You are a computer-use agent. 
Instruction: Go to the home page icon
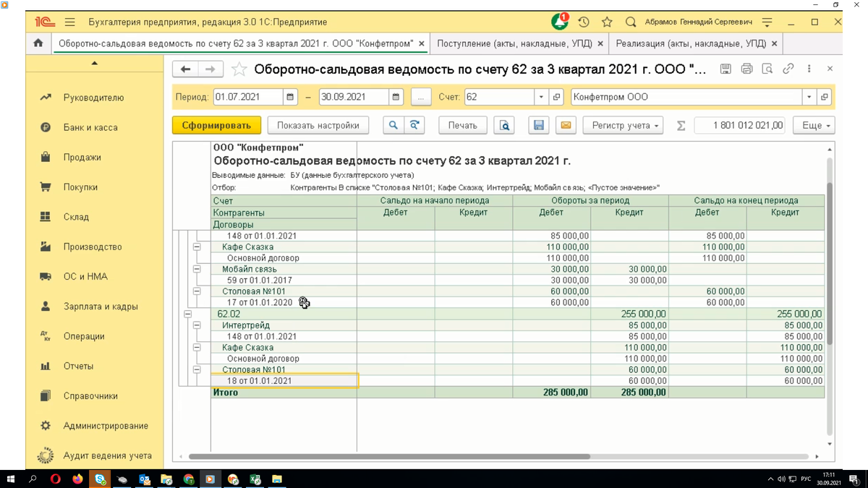click(x=38, y=43)
